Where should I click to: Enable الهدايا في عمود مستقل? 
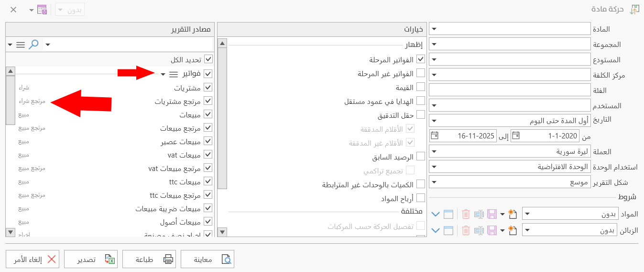point(421,101)
